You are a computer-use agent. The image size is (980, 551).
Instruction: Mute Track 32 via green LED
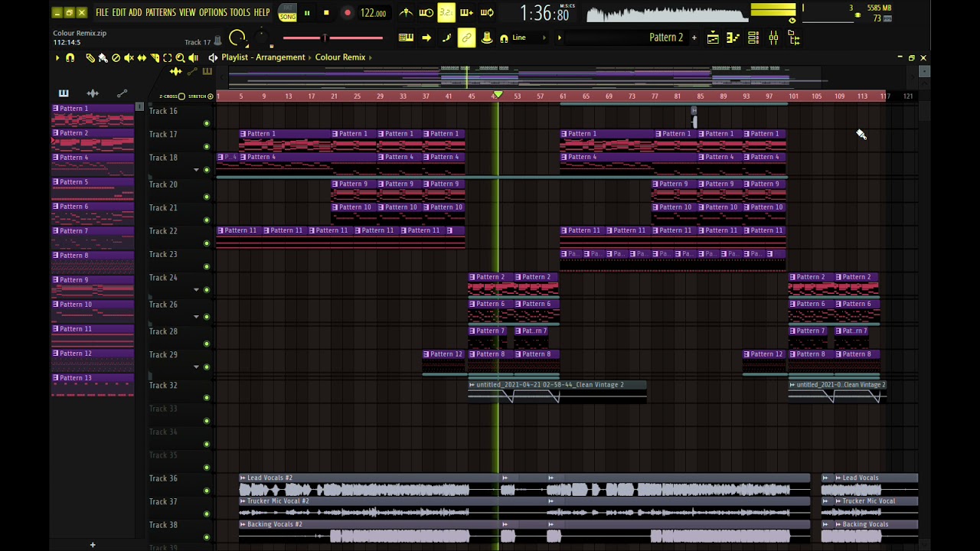(x=207, y=397)
